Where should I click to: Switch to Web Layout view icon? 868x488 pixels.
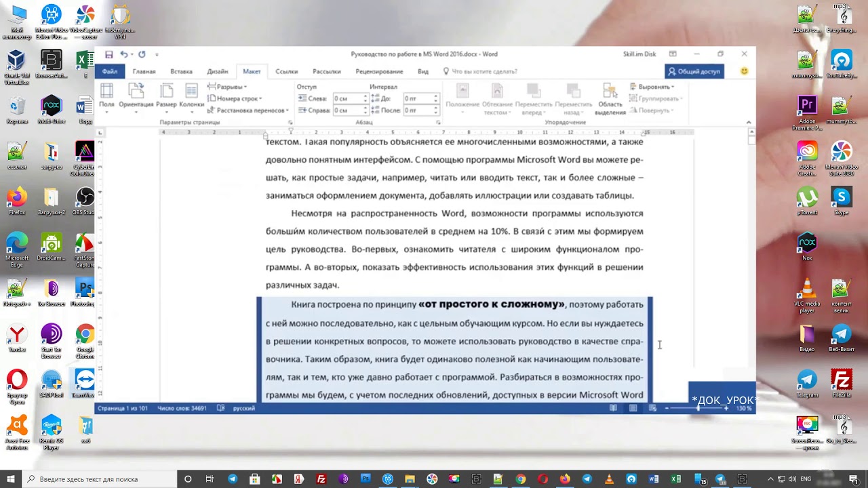[652, 408]
